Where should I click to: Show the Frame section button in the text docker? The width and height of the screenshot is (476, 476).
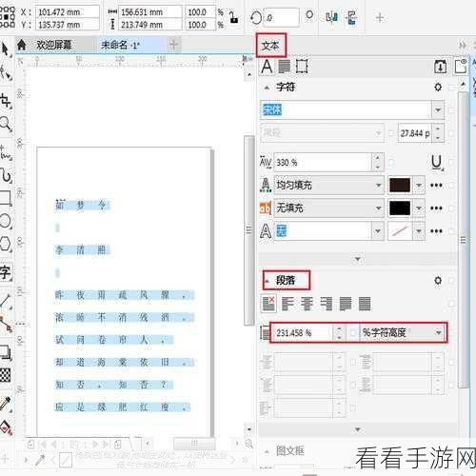pyautogui.click(x=302, y=67)
